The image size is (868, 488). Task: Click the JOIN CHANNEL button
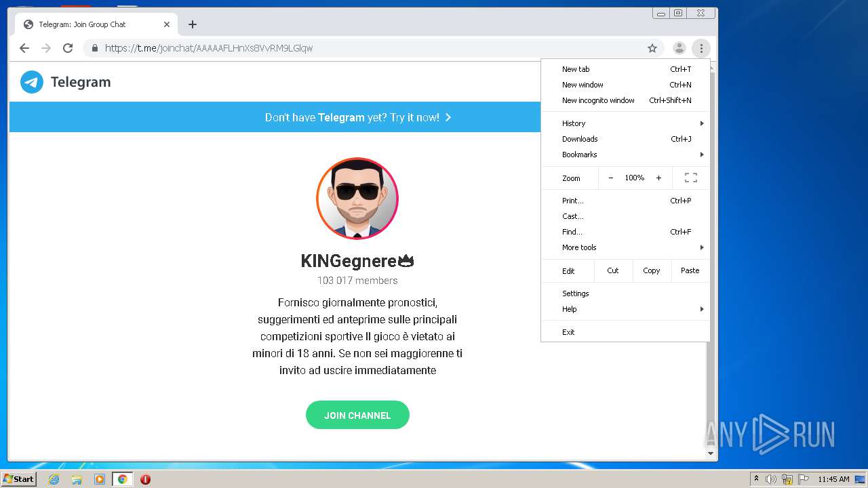[357, 415]
